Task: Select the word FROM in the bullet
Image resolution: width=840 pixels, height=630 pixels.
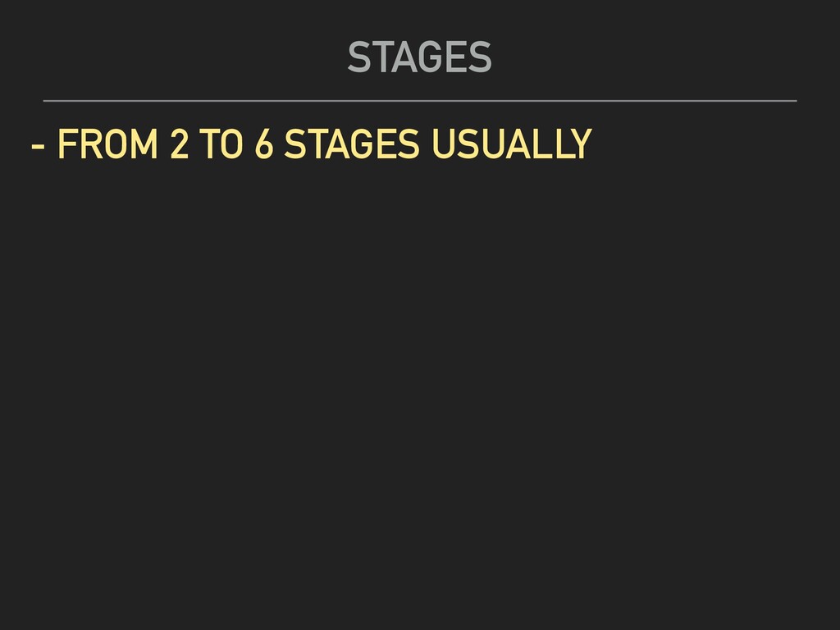Action: click(x=107, y=144)
